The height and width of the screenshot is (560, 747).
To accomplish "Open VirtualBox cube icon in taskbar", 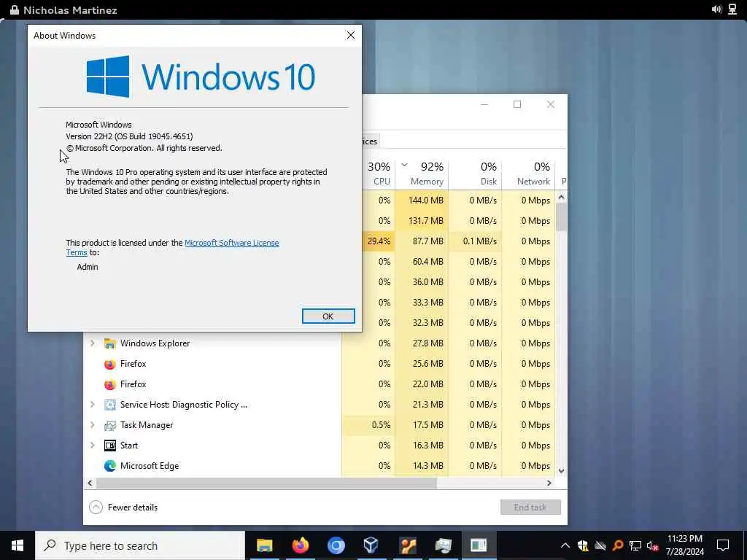I will click(x=371, y=545).
